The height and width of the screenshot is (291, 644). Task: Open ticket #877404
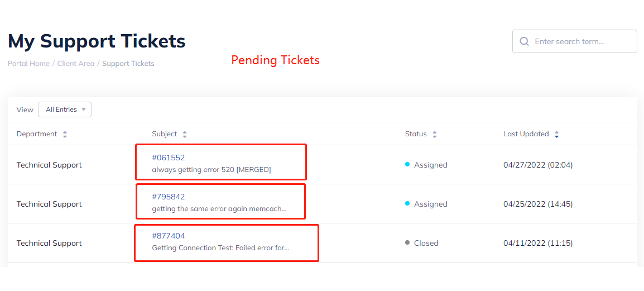pos(169,236)
